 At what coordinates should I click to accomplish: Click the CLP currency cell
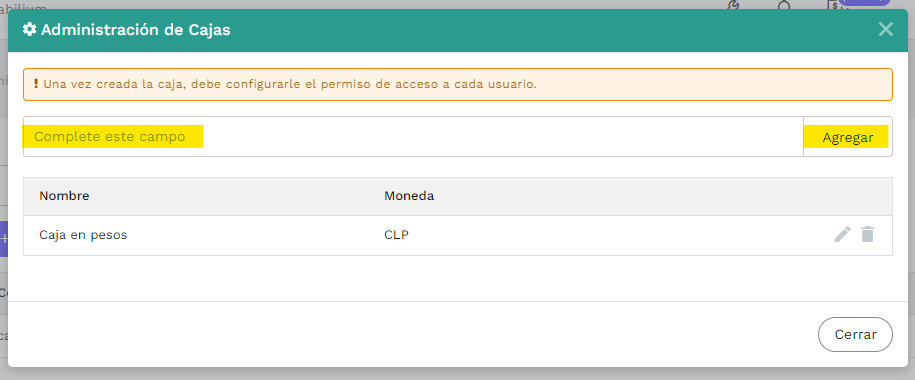click(x=396, y=235)
